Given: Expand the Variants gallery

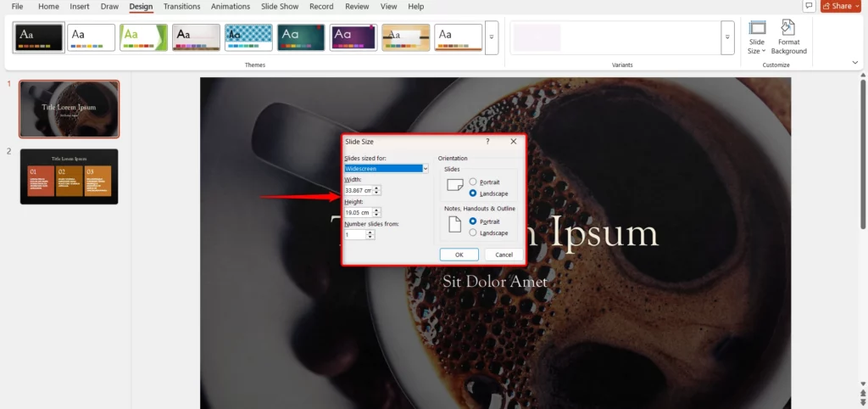Looking at the screenshot, I should coord(727,37).
